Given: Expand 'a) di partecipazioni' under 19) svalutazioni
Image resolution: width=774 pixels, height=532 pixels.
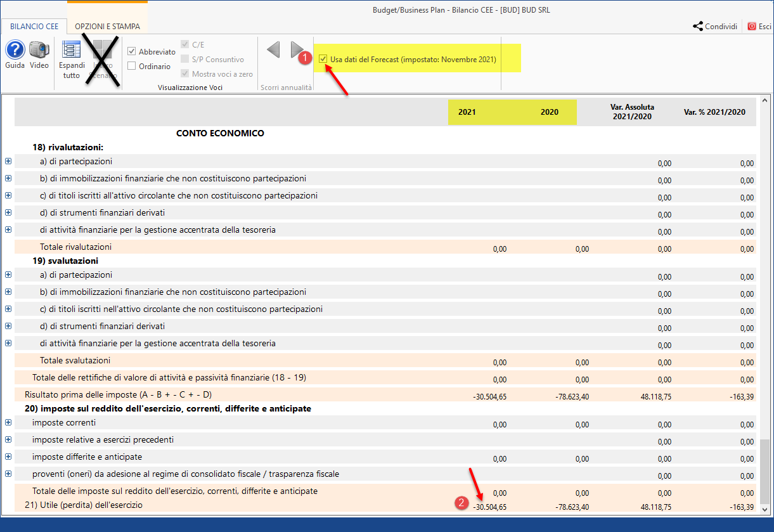Looking at the screenshot, I should click(x=8, y=275).
